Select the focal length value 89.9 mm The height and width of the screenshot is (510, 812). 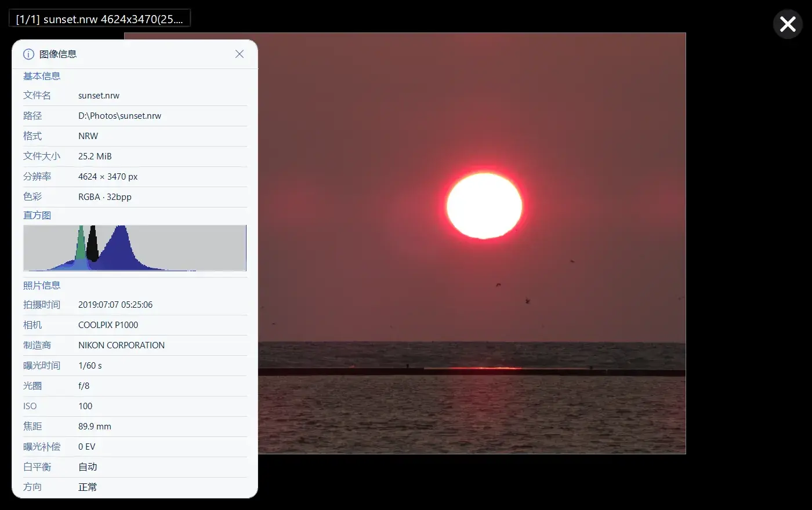(95, 427)
